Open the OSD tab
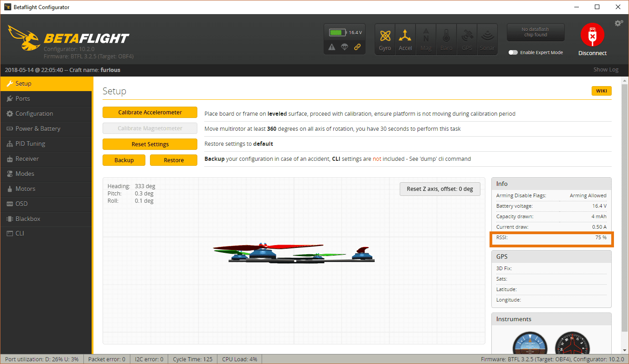This screenshot has width=629, height=364. [x=46, y=204]
